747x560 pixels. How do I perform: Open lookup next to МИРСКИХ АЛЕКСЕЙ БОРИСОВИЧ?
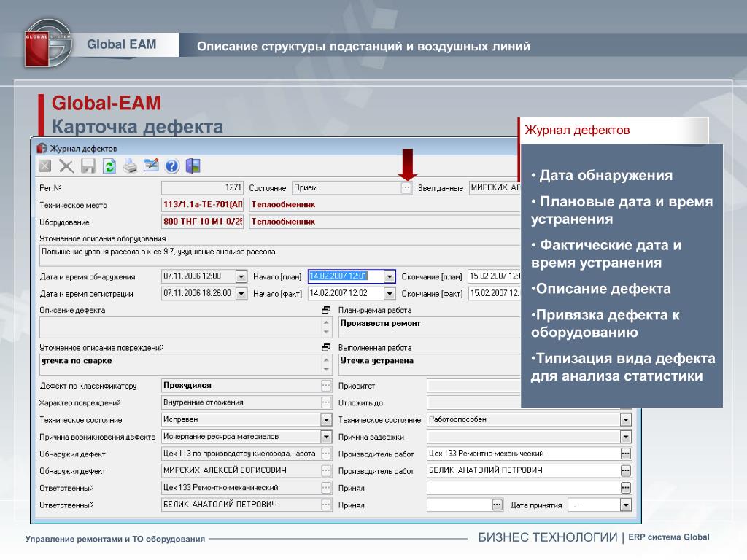[326, 470]
